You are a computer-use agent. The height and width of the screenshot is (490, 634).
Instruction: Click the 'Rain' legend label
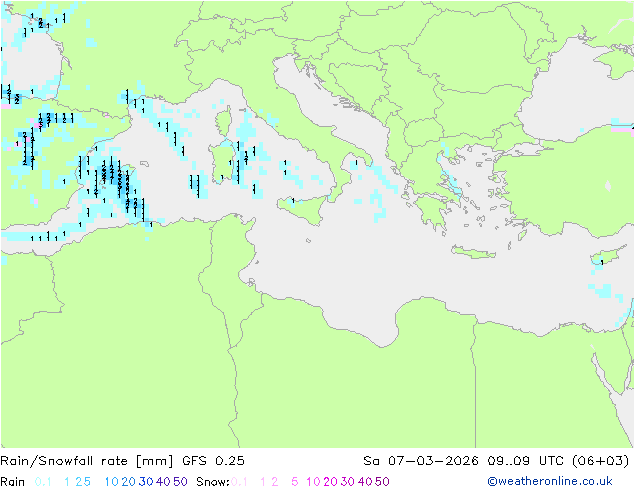pyautogui.click(x=13, y=482)
